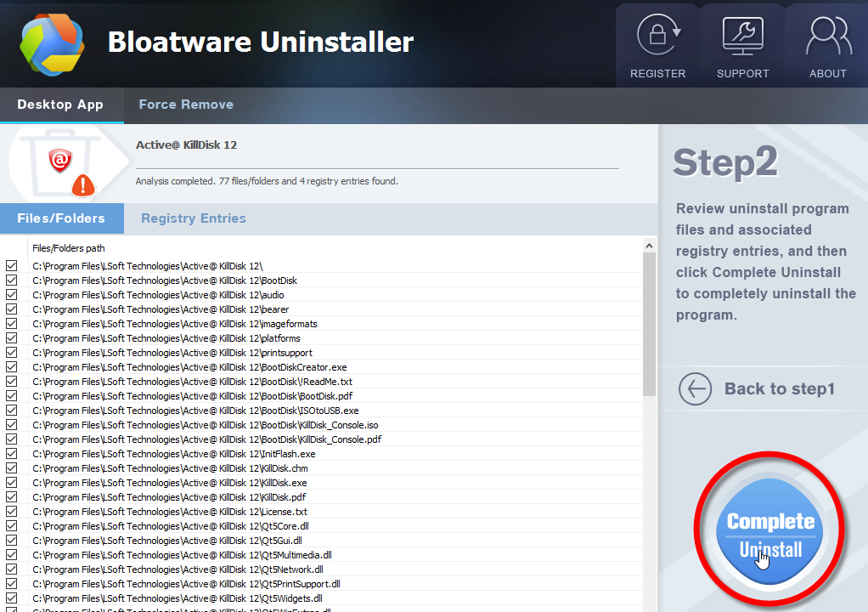Screen dimensions: 868x612
Task: Select the KillDisk.chm path row
Action: pos(170,468)
